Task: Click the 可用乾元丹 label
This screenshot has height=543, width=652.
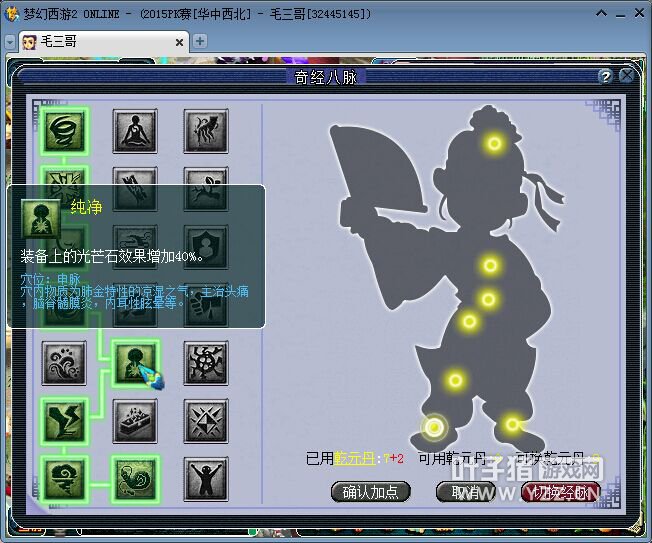Action: (452, 458)
